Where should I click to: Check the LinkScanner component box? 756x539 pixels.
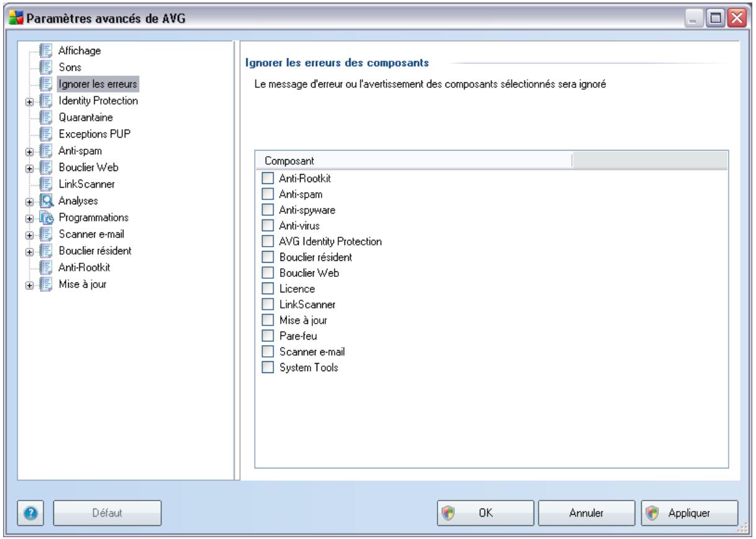267,305
